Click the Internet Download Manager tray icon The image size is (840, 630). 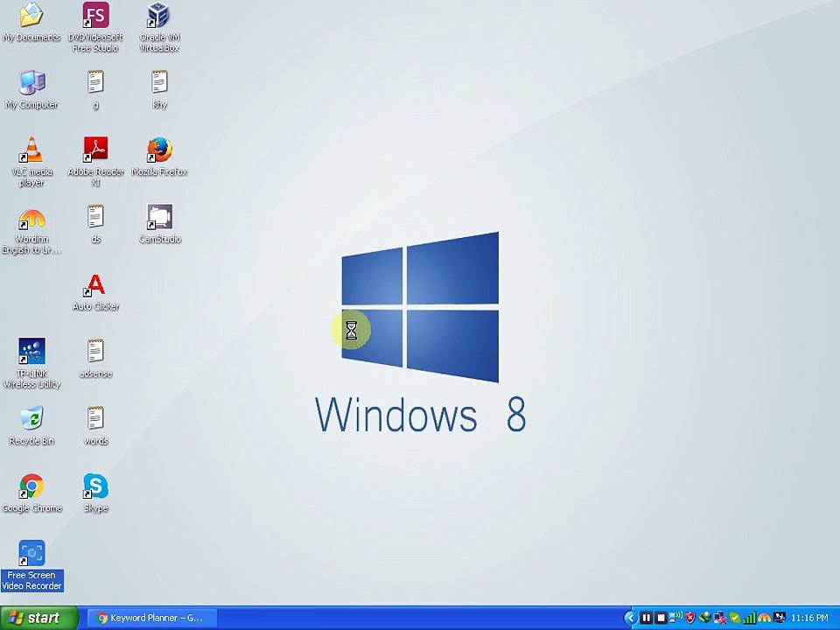(705, 617)
